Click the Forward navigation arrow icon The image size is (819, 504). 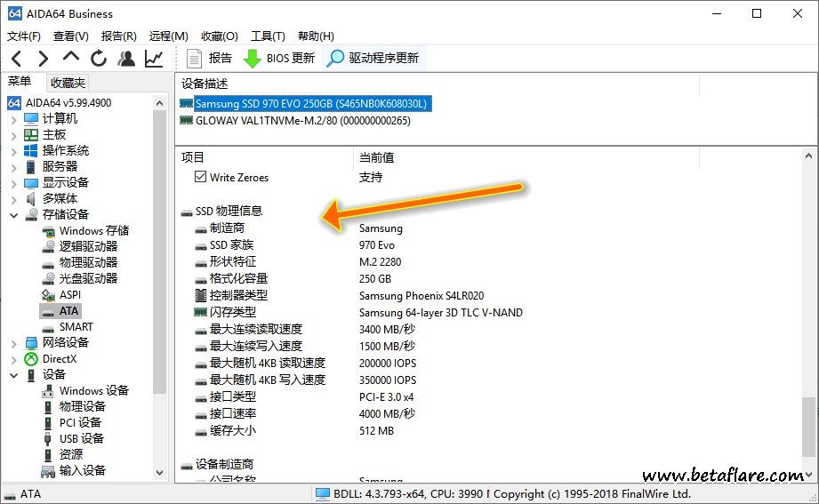pos(43,59)
